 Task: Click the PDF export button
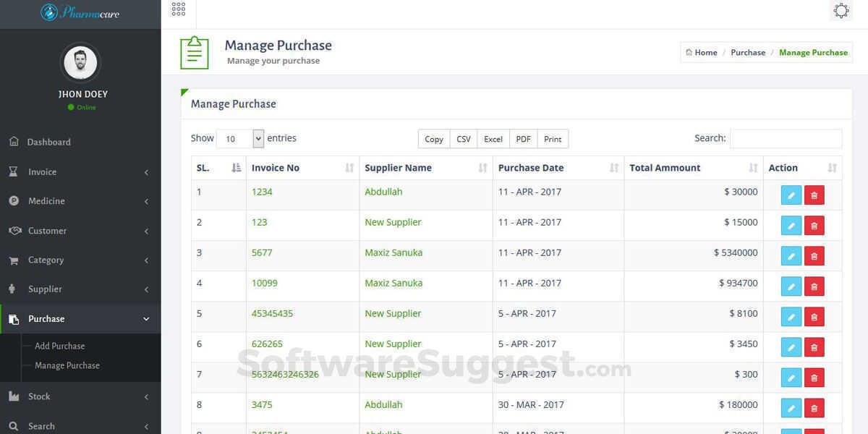(523, 139)
